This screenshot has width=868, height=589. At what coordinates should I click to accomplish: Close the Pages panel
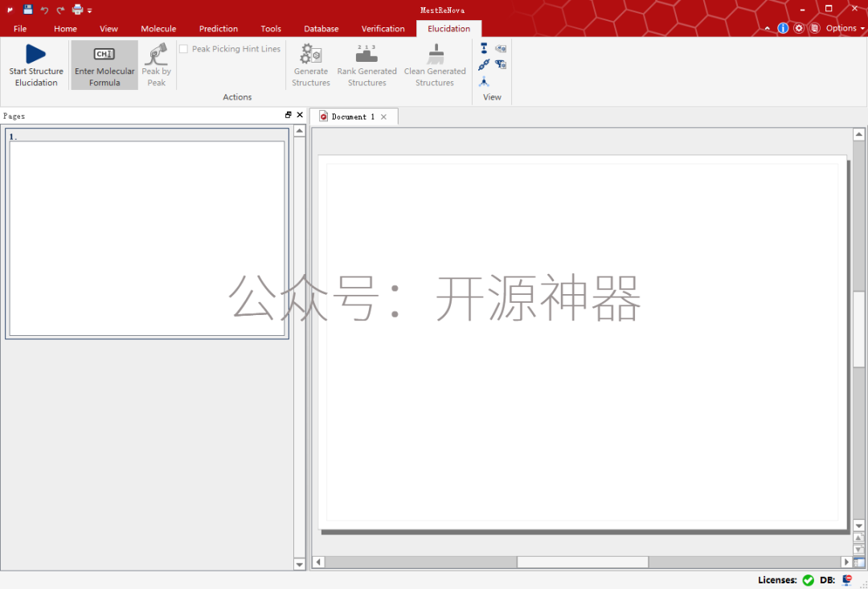[x=300, y=115]
